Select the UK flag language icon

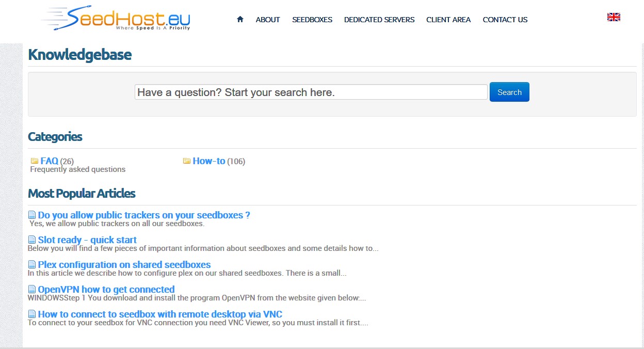pos(614,17)
